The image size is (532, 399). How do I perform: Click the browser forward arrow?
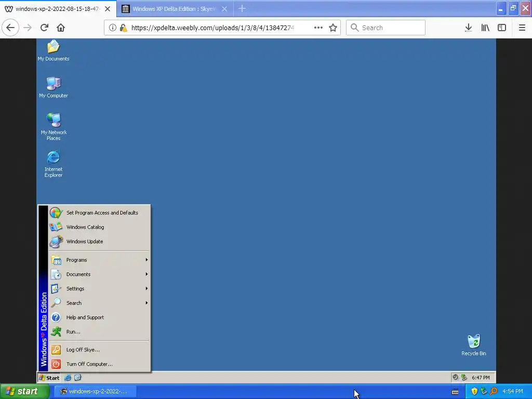click(28, 28)
